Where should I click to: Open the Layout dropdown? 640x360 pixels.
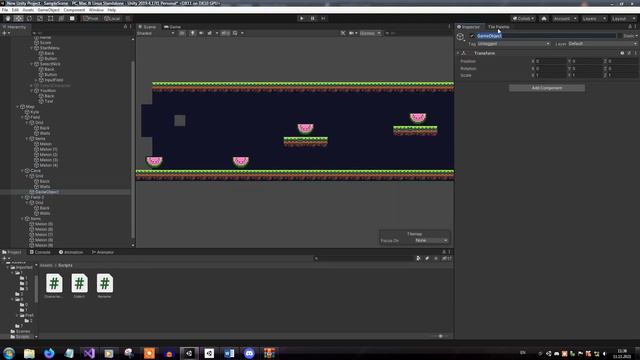[x=623, y=18]
